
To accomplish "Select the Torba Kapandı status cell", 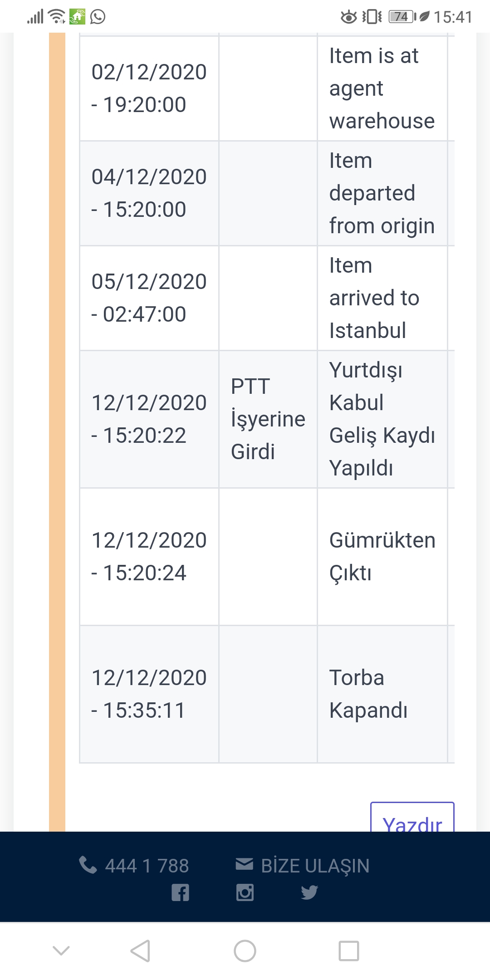I will point(382,694).
